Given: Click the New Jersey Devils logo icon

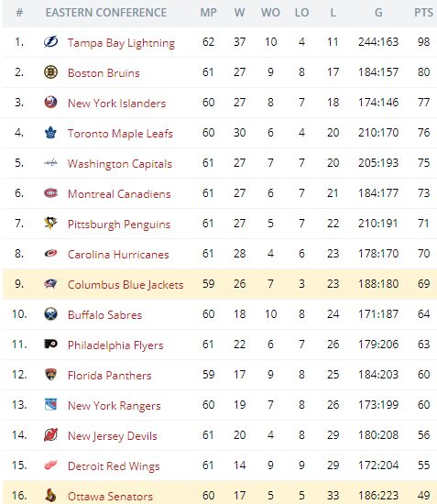Looking at the screenshot, I should point(50,435).
